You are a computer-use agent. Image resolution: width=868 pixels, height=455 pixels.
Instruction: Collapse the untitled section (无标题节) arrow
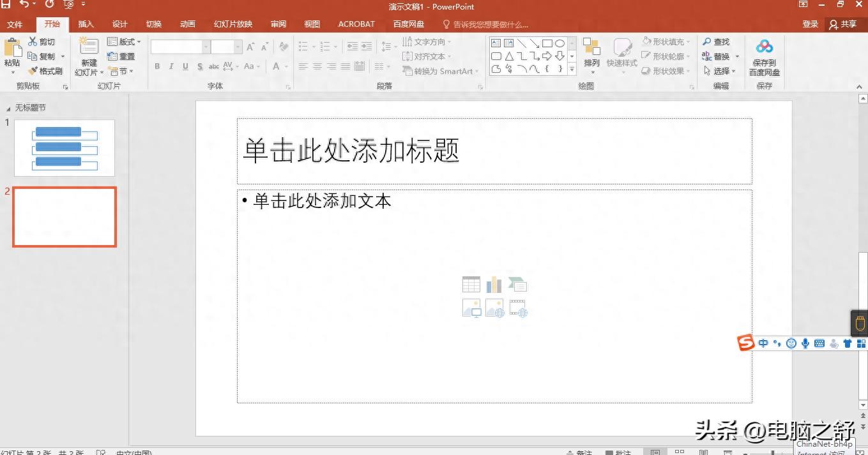(x=8, y=108)
